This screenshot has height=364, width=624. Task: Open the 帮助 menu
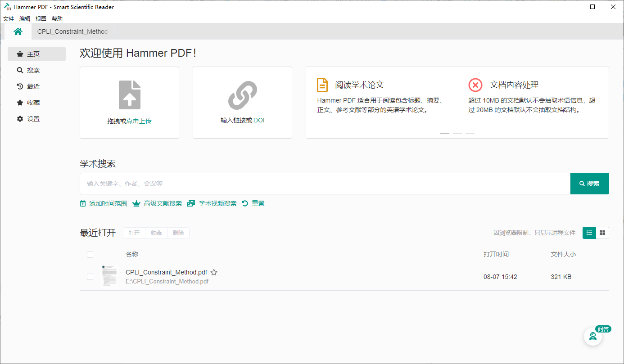tap(57, 19)
